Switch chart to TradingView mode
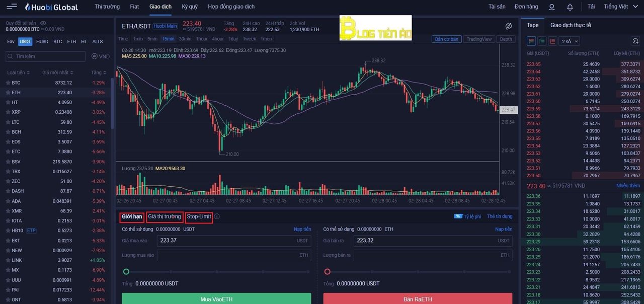The image size is (644, 304). coord(479,39)
